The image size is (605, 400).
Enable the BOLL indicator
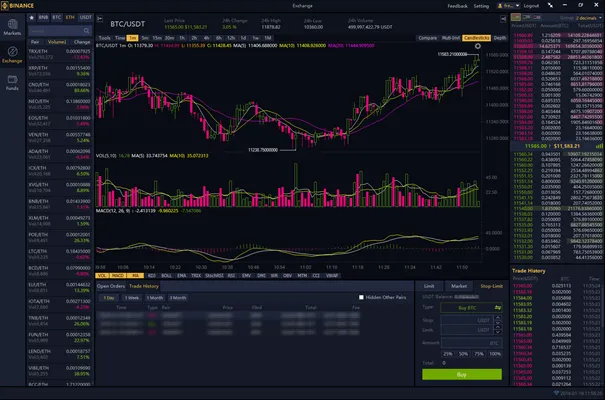(166, 276)
